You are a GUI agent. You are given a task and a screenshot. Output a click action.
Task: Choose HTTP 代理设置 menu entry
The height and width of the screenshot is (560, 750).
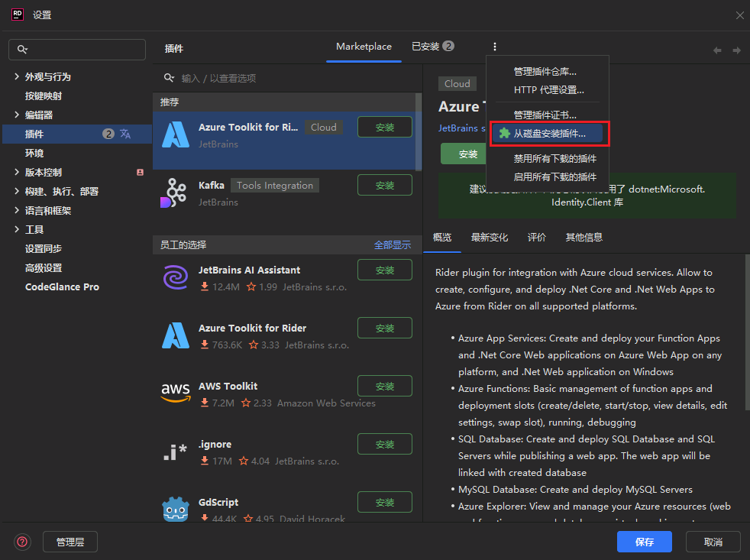[x=548, y=90]
